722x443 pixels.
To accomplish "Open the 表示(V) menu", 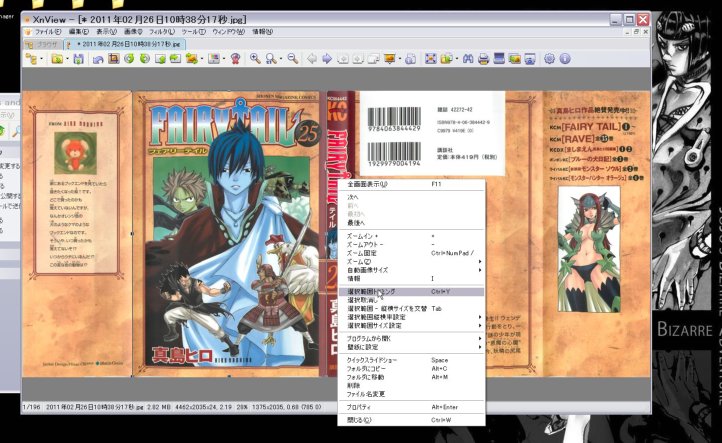I will click(106, 32).
